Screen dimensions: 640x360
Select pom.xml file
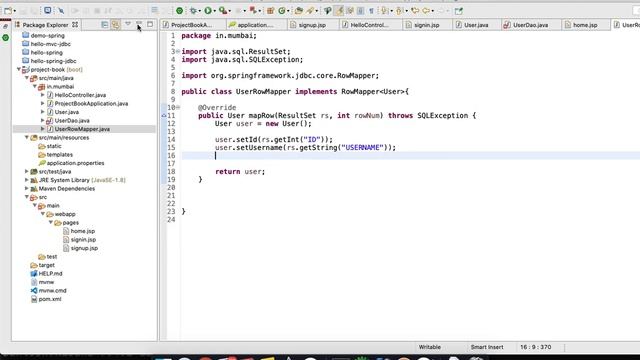coord(50,299)
